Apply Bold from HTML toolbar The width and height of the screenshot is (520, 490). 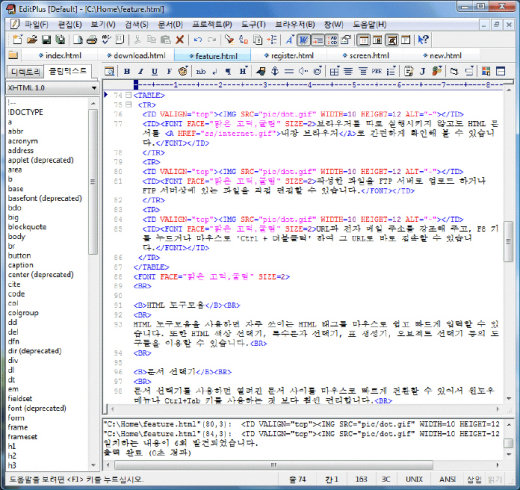tap(127, 71)
